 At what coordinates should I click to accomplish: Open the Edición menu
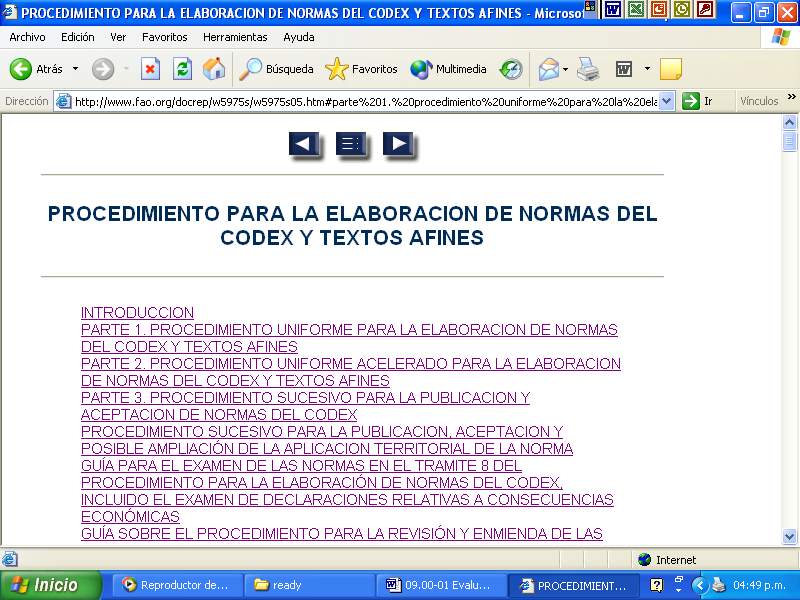tap(78, 37)
